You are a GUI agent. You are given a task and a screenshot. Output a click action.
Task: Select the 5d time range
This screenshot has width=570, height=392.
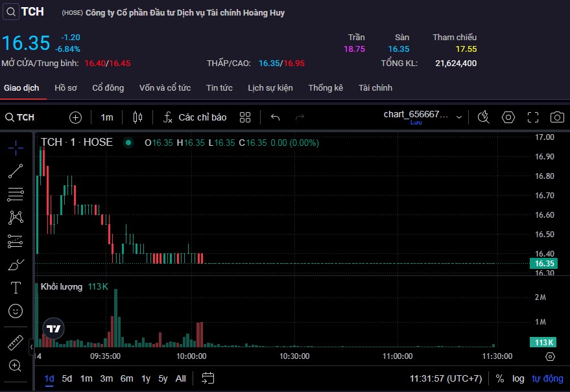(67, 378)
